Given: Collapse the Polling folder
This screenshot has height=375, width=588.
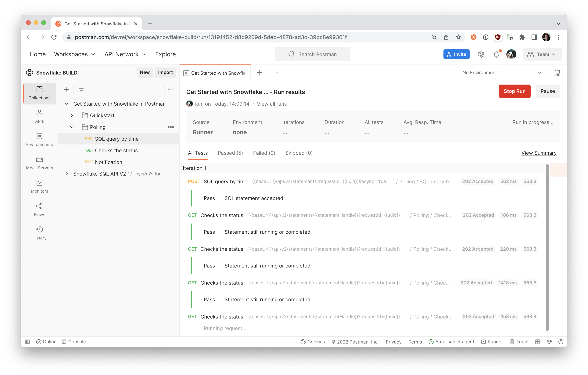Looking at the screenshot, I should click(x=72, y=127).
